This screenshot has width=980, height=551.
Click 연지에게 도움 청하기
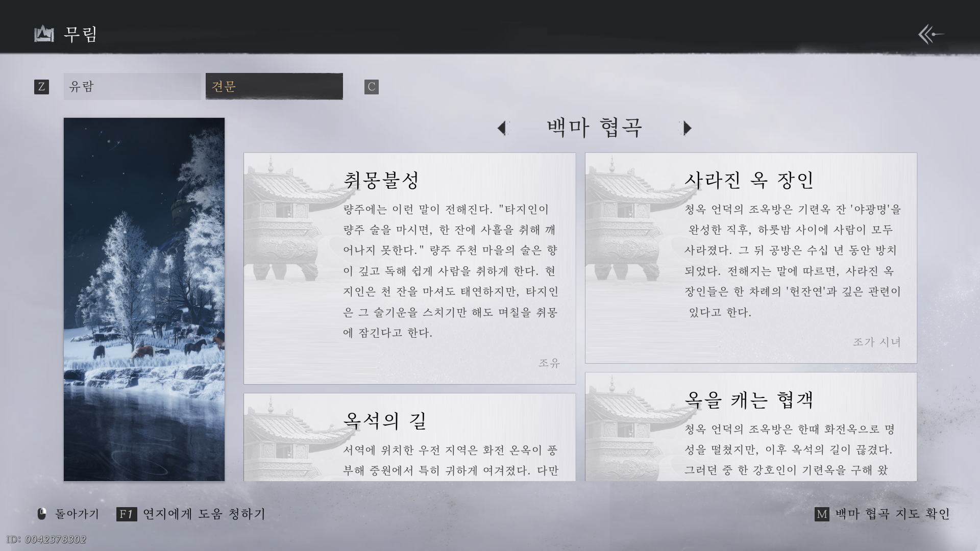[x=204, y=514]
